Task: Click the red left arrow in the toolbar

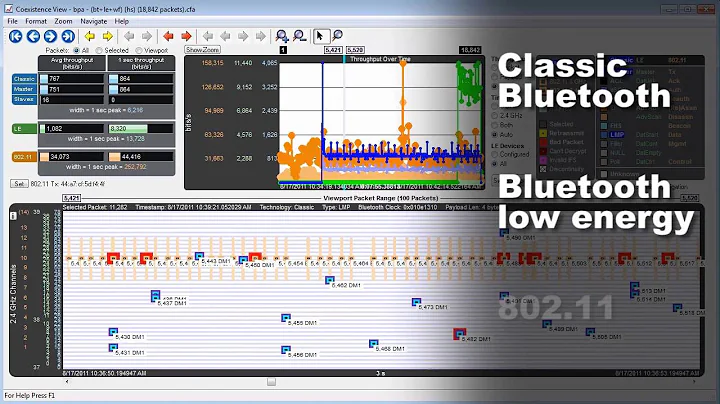Action: tap(169, 36)
